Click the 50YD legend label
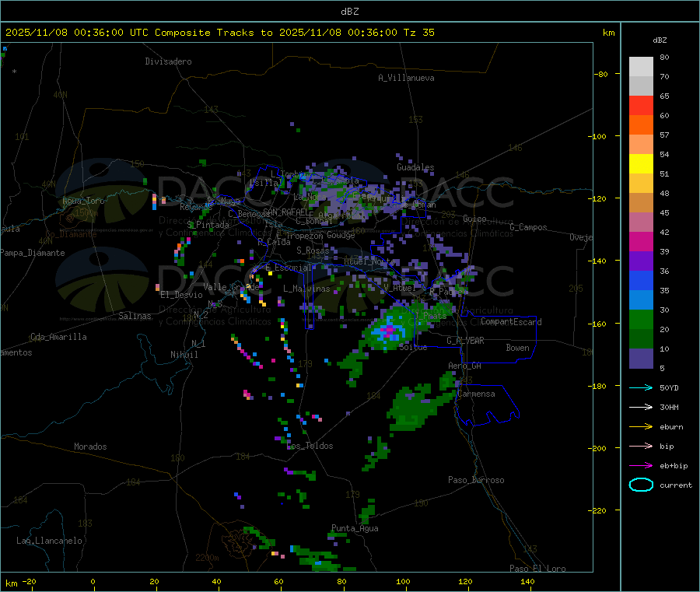This screenshot has height=592, width=700. click(x=669, y=387)
